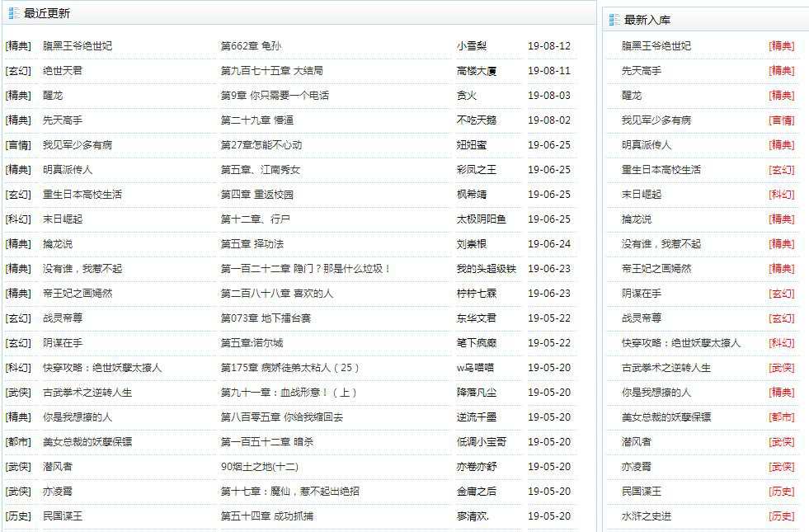
Task: View author 高楼大厦
Action: tap(476, 71)
